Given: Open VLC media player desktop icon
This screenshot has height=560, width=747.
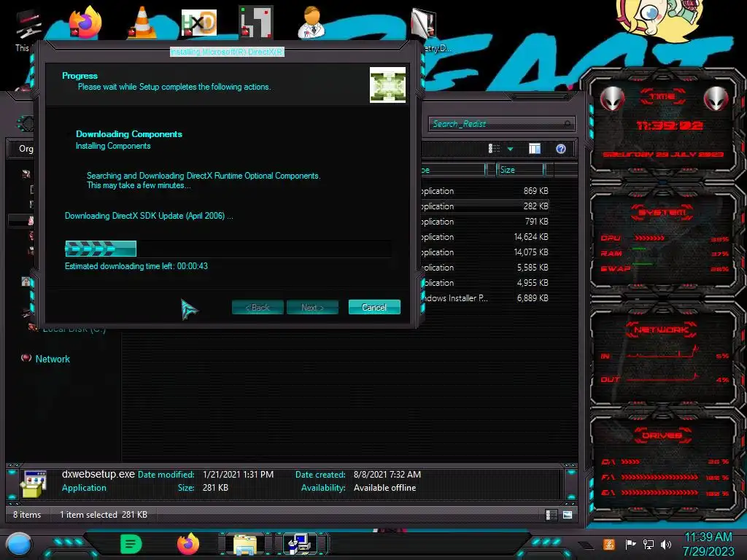Looking at the screenshot, I should coord(142,23).
